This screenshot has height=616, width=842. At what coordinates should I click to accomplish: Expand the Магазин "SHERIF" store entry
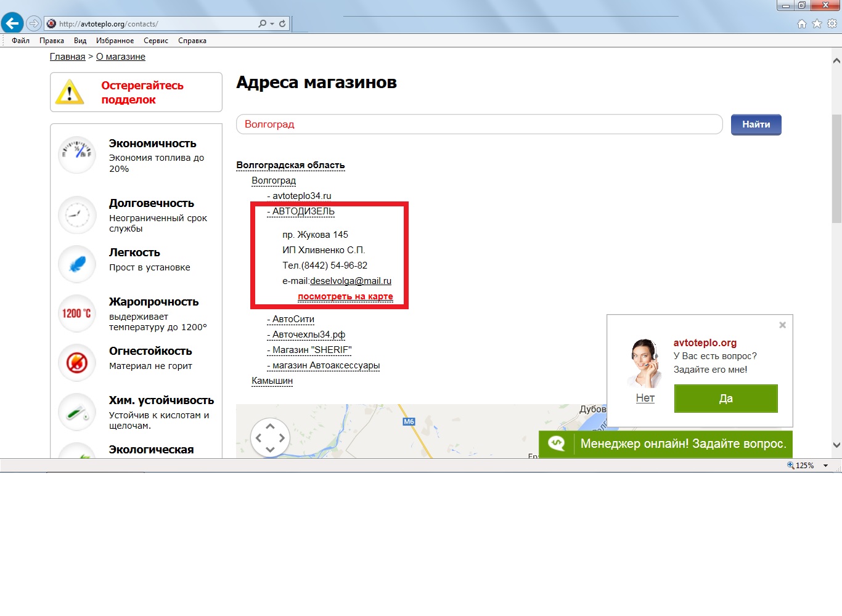[x=309, y=350]
